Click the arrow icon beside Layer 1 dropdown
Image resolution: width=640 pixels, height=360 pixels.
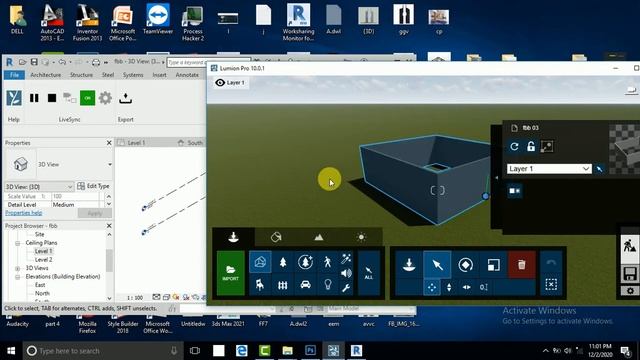pos(599,169)
